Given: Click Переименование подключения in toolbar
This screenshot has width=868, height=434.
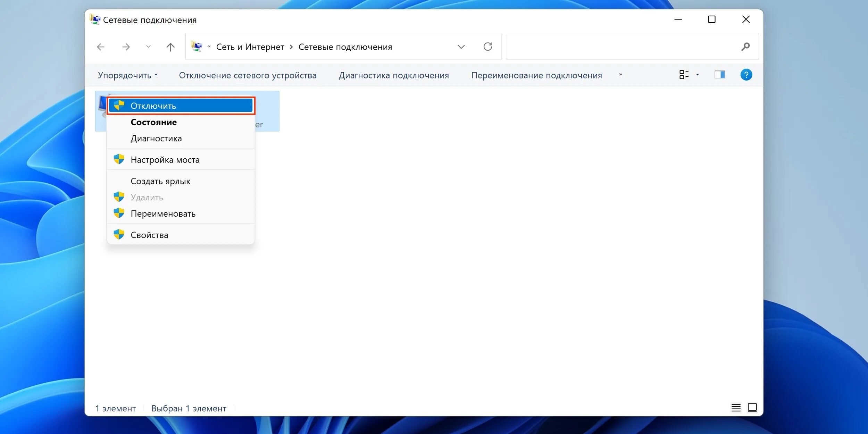Looking at the screenshot, I should point(536,75).
